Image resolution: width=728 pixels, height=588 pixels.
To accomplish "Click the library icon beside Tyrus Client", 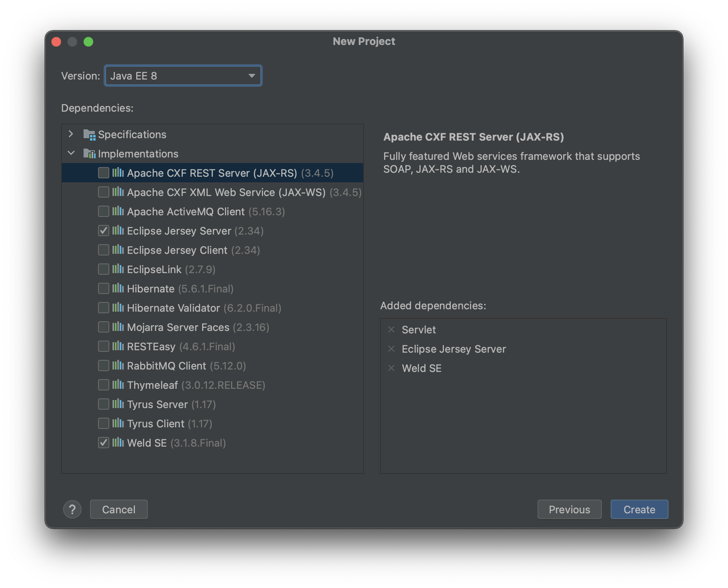I will click(x=118, y=423).
